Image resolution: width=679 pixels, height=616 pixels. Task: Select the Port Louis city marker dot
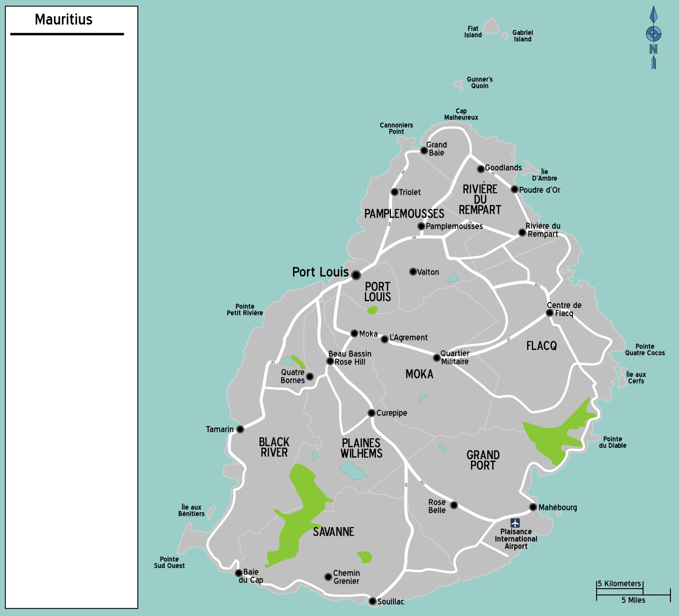[356, 275]
